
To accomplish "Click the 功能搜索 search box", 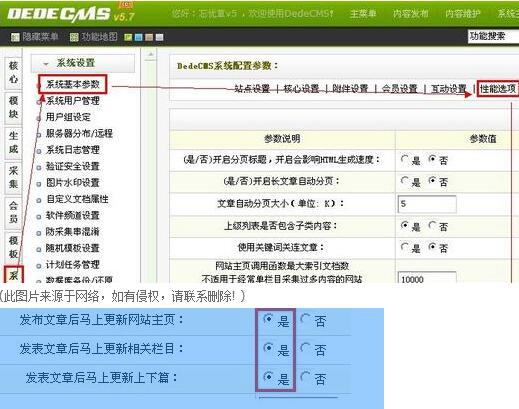I will pyautogui.click(x=494, y=36).
